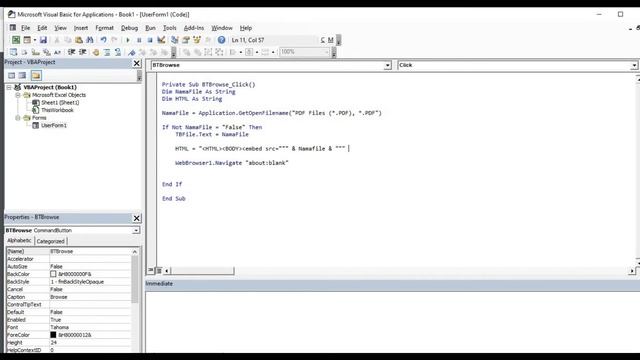This screenshot has width=640, height=360.
Task: Click List Properties/Methods icon
Action: pyautogui.click(x=13, y=52)
